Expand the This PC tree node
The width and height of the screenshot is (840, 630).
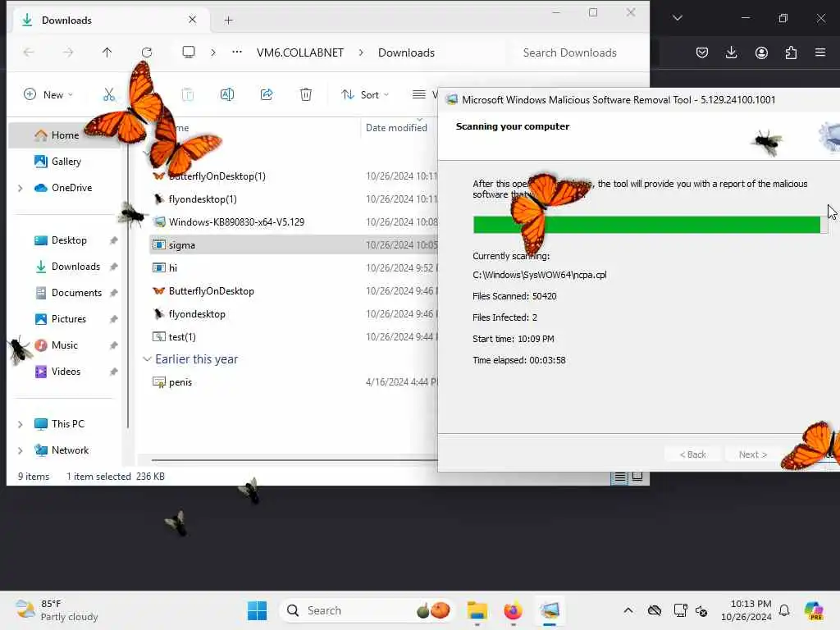click(21, 424)
